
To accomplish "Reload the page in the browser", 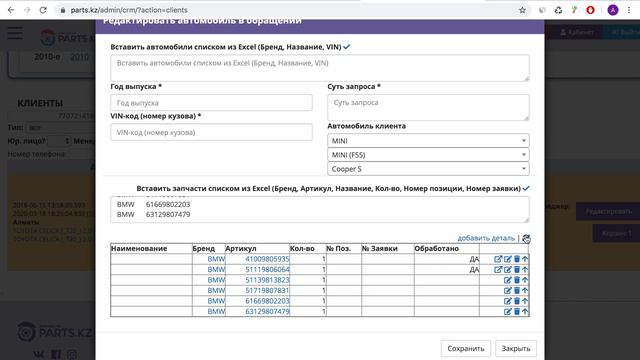I will (43, 10).
